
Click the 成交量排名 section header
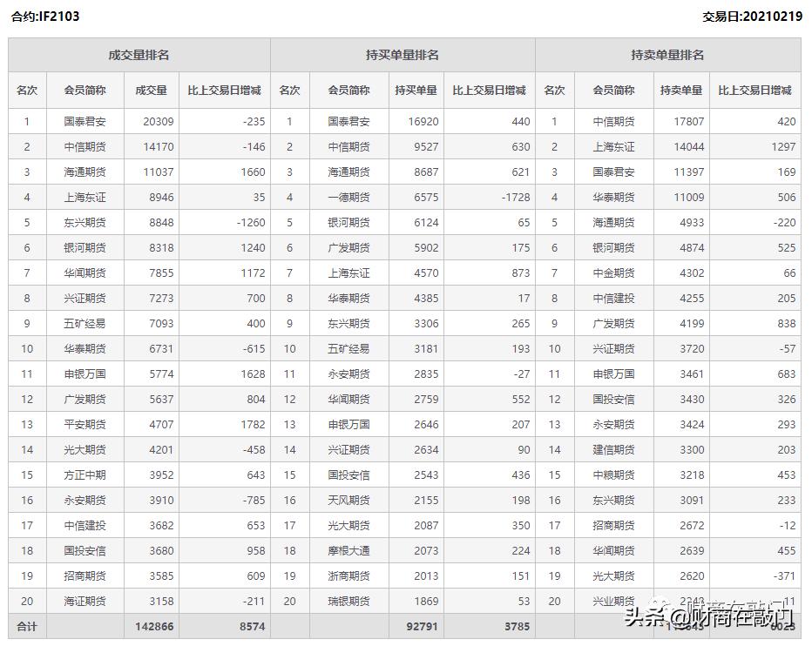pos(139,54)
